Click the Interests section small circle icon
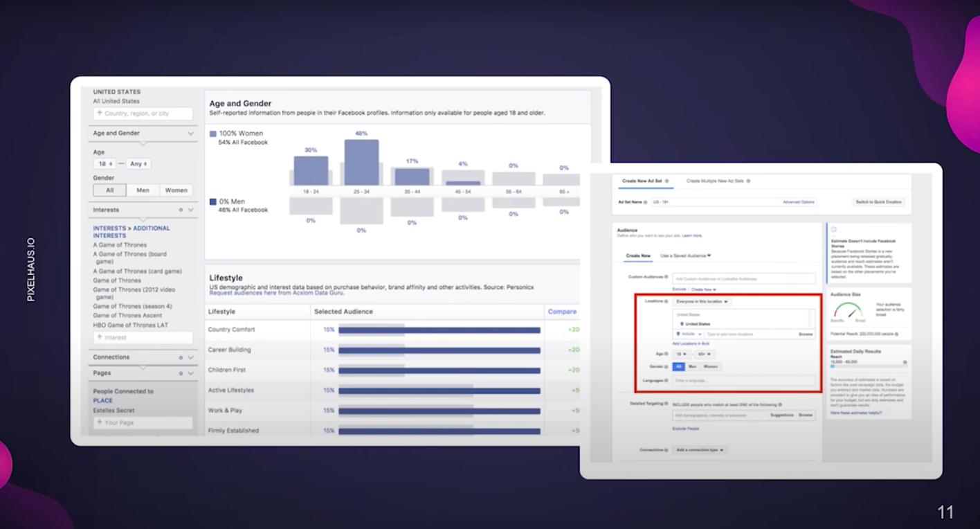This screenshot has width=980, height=529. [x=181, y=210]
